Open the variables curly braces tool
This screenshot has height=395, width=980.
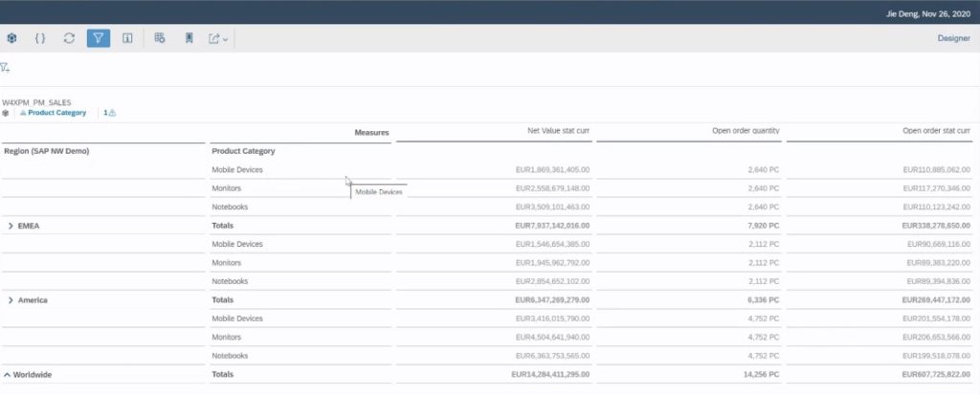coord(40,38)
